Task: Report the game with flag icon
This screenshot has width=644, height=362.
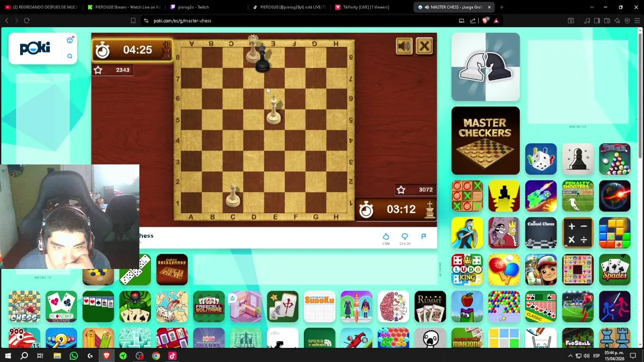Action: (424, 237)
